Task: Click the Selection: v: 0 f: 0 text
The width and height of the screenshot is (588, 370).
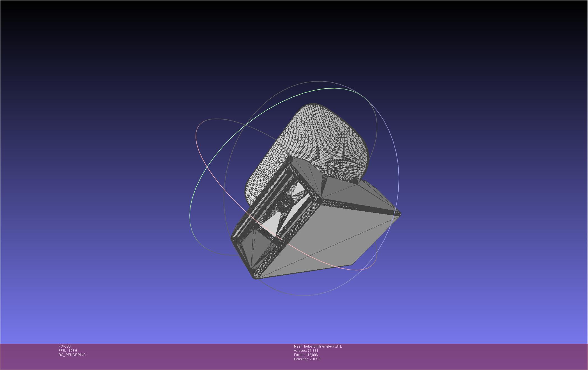Action: 307,359
